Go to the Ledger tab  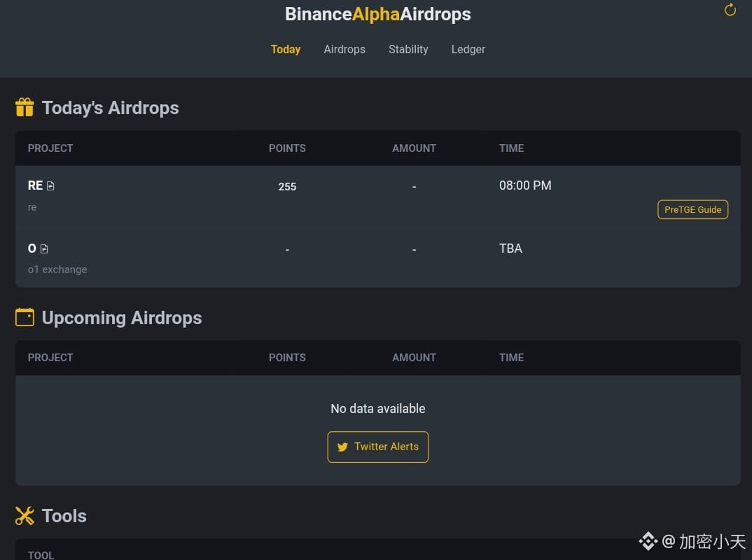pyautogui.click(x=468, y=50)
